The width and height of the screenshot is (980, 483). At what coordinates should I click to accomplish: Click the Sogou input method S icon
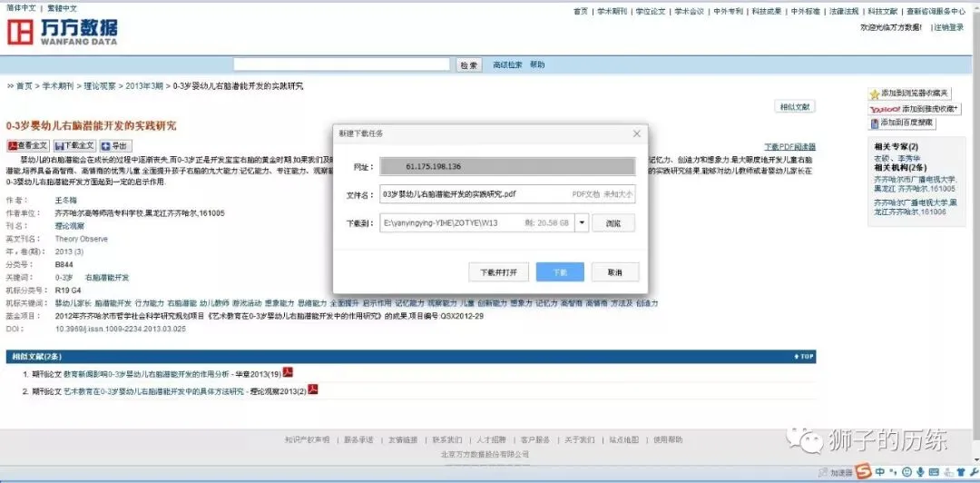(864, 471)
